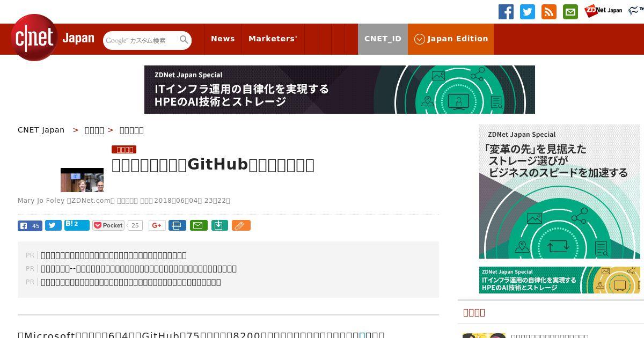Click the large ZDNet storage sidebar ad

(560, 192)
